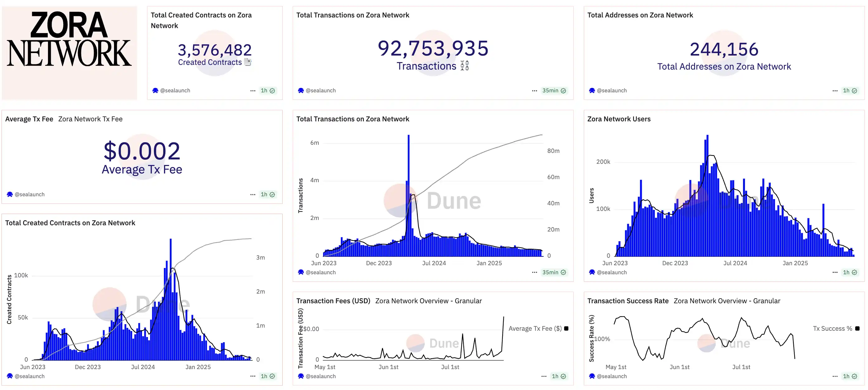868x390 pixels.
Task: Open three-dot menu on Zora Network Users chart
Action: (835, 272)
